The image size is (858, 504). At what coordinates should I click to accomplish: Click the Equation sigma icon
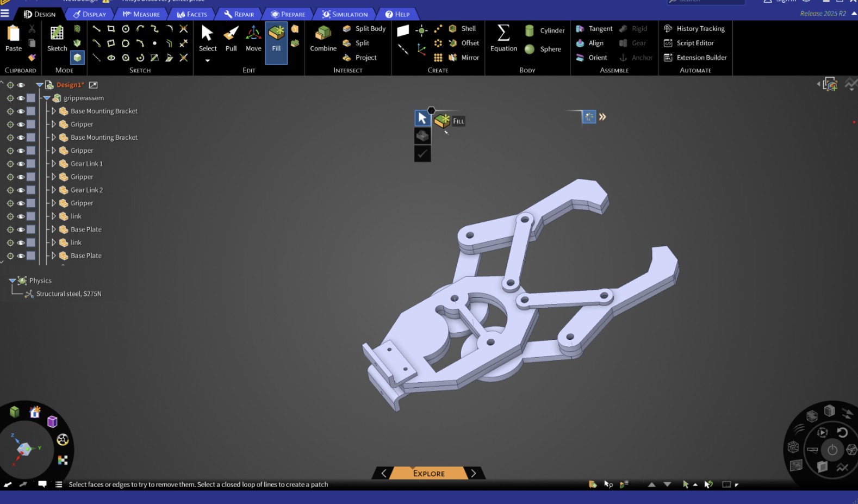[x=503, y=33]
